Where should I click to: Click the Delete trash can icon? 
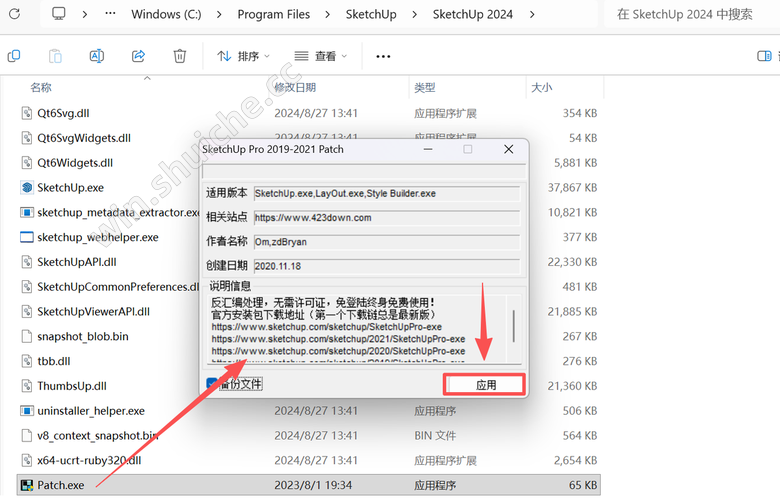coord(179,56)
